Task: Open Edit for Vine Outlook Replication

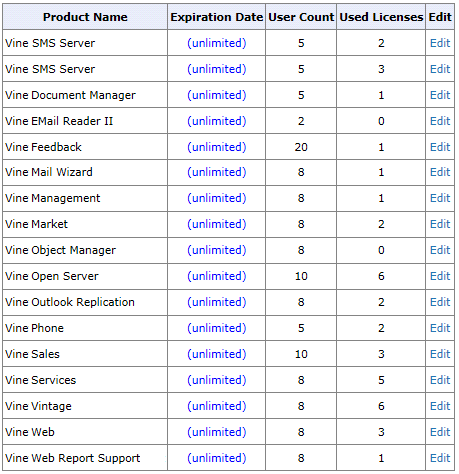Action: point(440,302)
